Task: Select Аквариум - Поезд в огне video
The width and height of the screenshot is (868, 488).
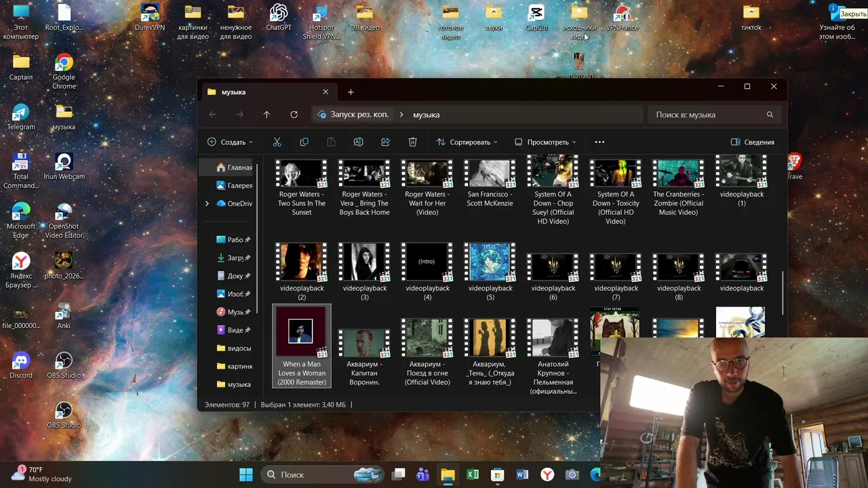Action: (x=427, y=352)
